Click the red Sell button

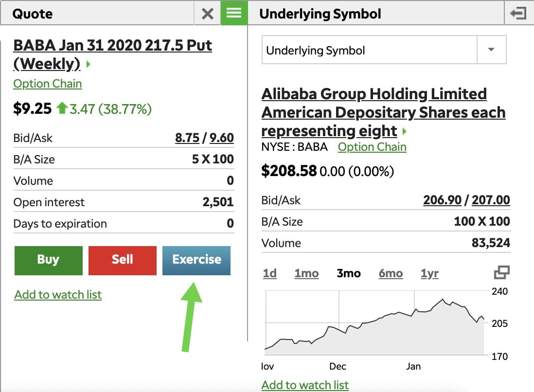[122, 260]
